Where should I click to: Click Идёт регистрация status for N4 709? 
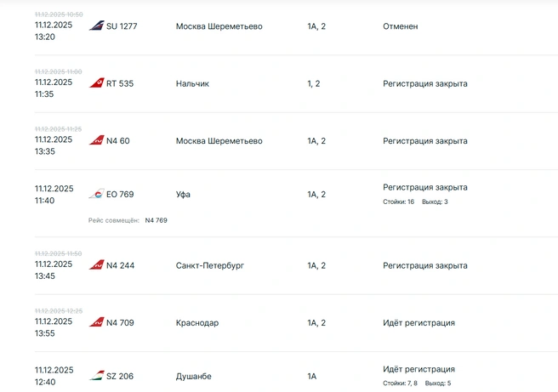[x=418, y=323]
